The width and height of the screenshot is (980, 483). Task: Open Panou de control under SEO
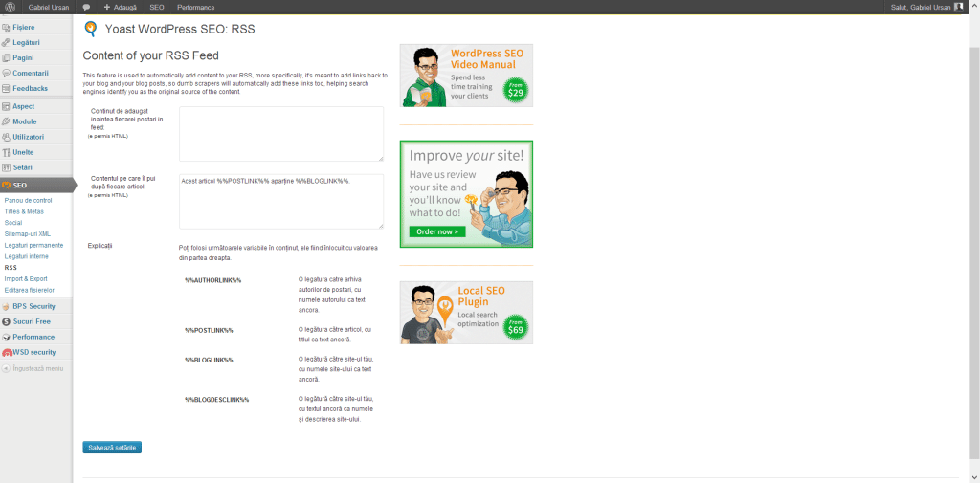click(28, 201)
